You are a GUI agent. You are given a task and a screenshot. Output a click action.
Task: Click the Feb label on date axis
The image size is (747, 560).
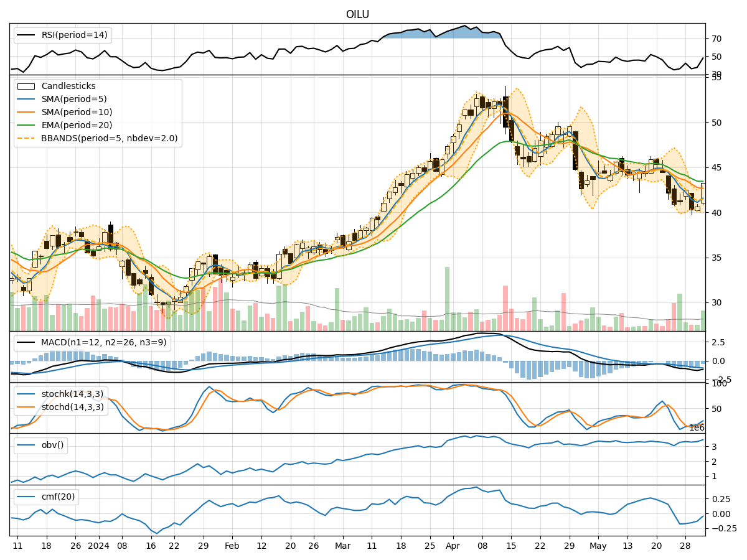coord(232,546)
